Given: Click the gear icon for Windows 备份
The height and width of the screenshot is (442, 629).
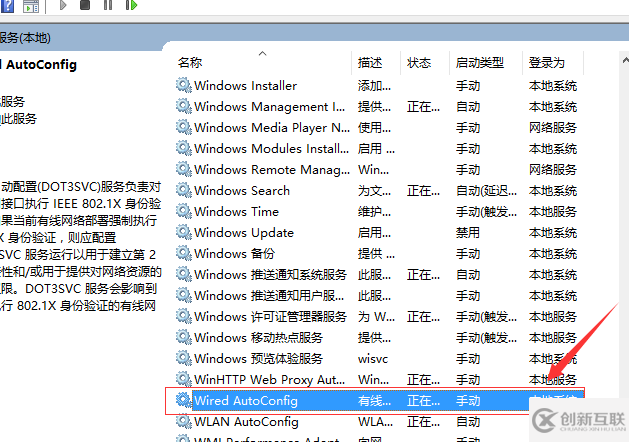Looking at the screenshot, I should coord(184,253).
